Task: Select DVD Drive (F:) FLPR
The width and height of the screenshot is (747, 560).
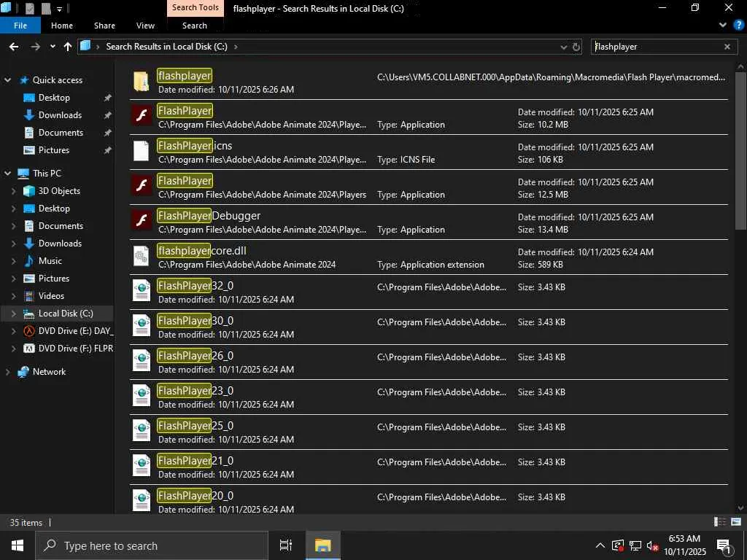Action: click(x=75, y=349)
